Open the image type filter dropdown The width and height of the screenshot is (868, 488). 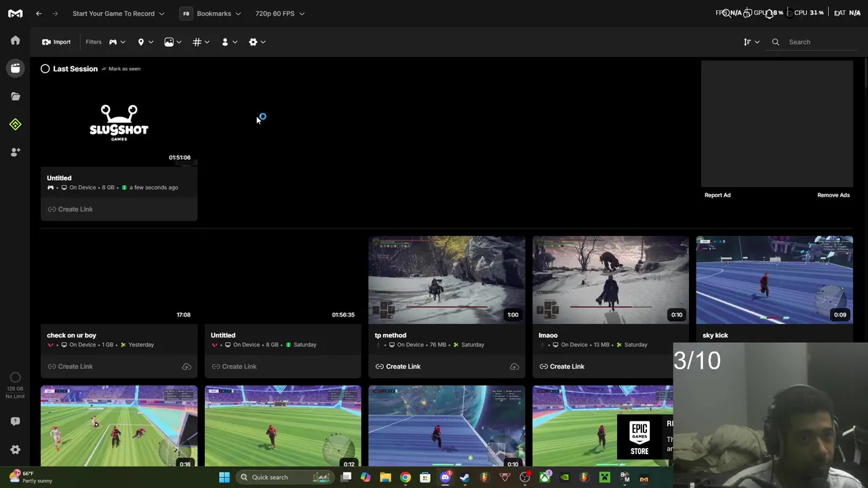(173, 42)
